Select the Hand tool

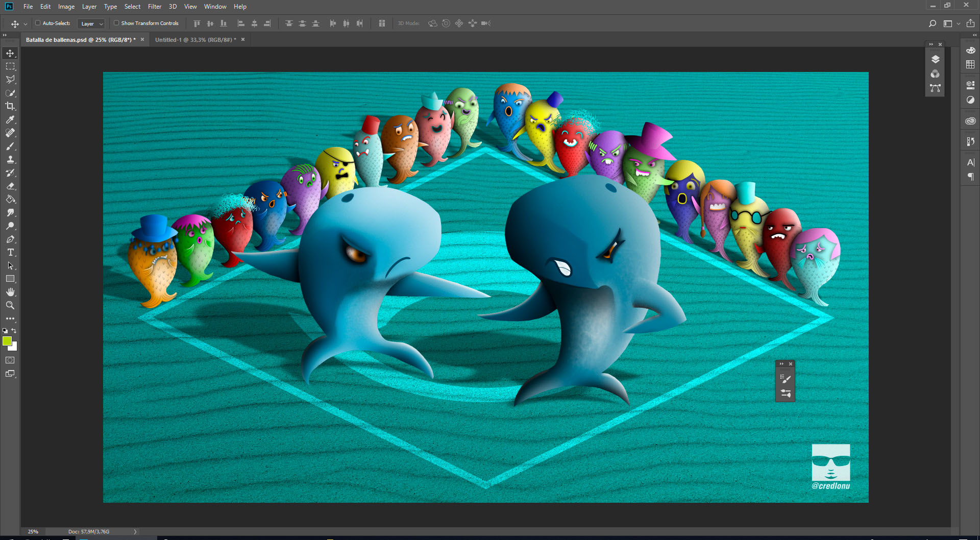tap(10, 292)
